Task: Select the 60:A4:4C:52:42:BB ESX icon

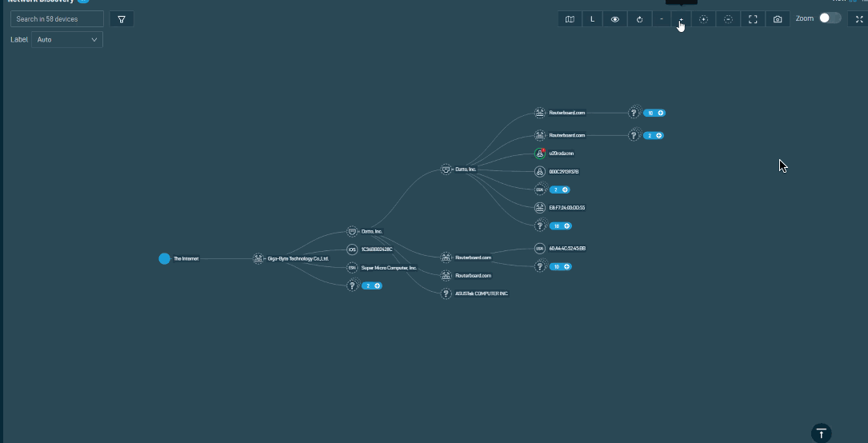Action: click(540, 249)
